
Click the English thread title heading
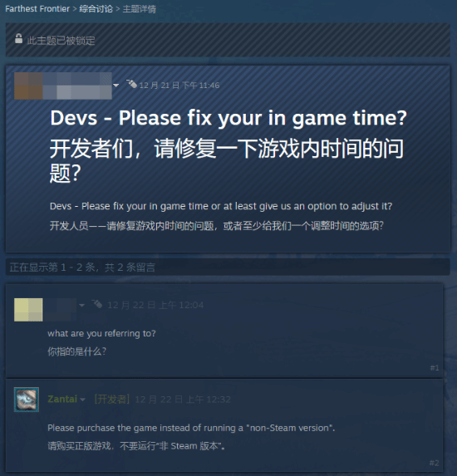click(x=228, y=118)
